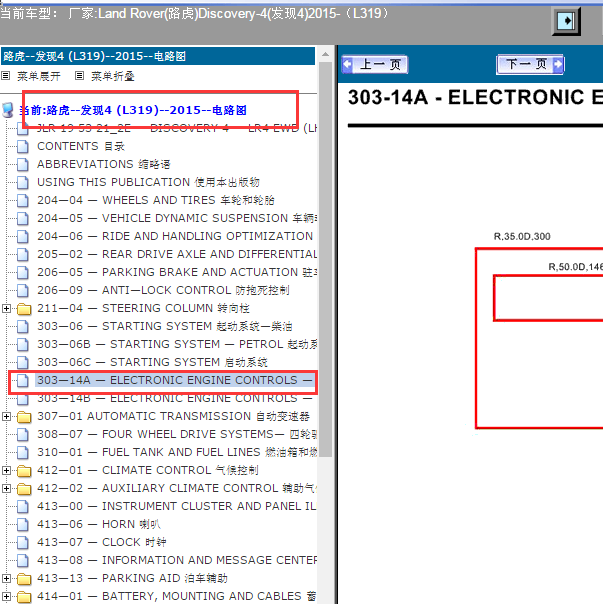Expand all menus with 菜单展开

[x=39, y=76]
